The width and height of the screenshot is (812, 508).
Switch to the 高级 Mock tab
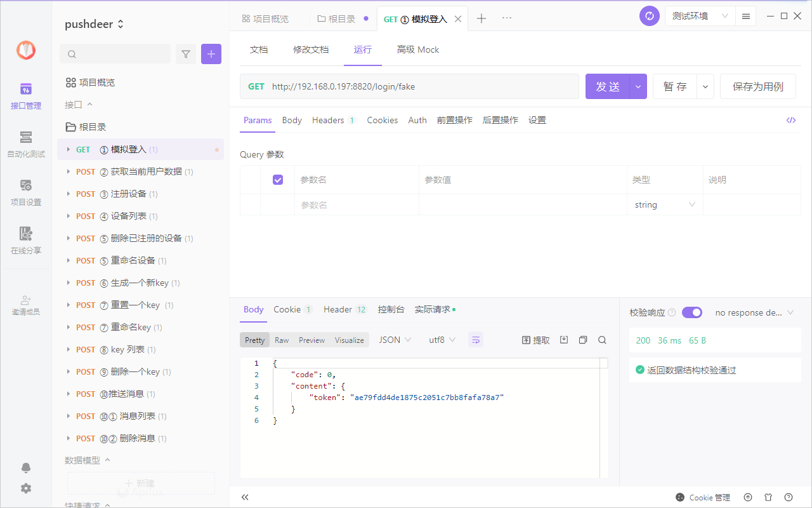[x=417, y=50]
